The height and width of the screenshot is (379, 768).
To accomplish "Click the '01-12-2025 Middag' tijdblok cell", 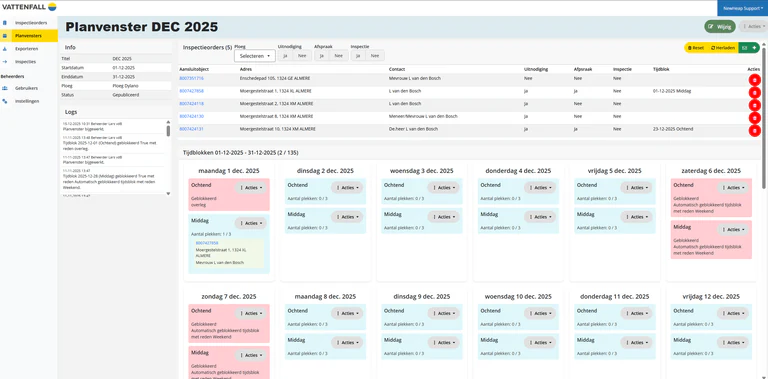I will tap(672, 91).
